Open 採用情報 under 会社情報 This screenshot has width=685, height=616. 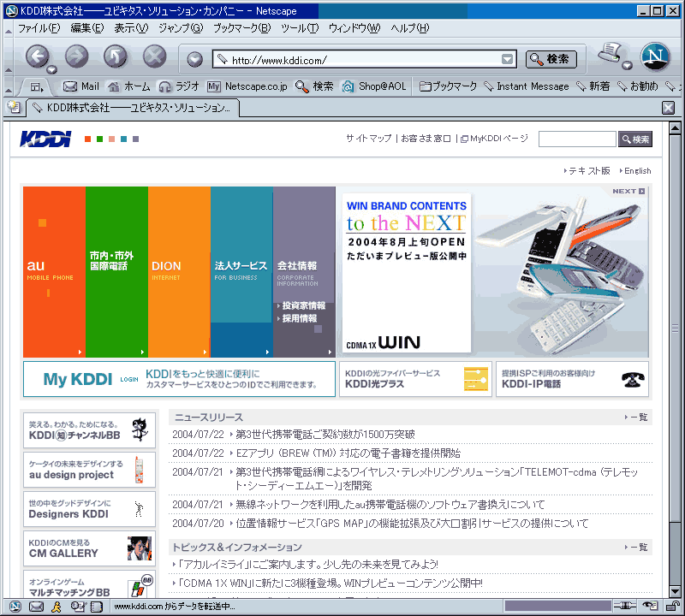coord(297,318)
